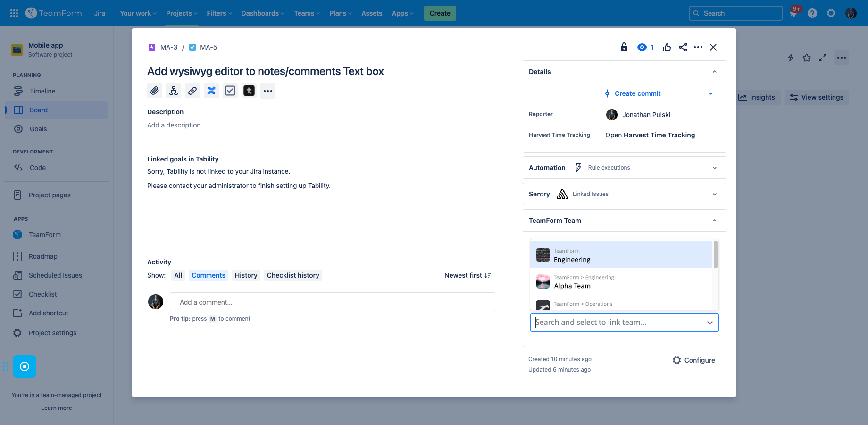Click the black app icon in issue toolbar
868x425 pixels.
249,91
